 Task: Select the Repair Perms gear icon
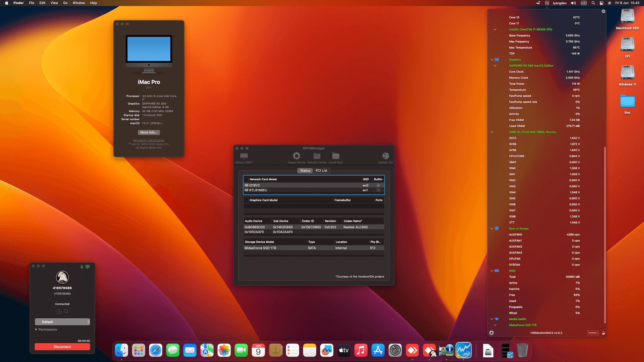pyautogui.click(x=296, y=156)
